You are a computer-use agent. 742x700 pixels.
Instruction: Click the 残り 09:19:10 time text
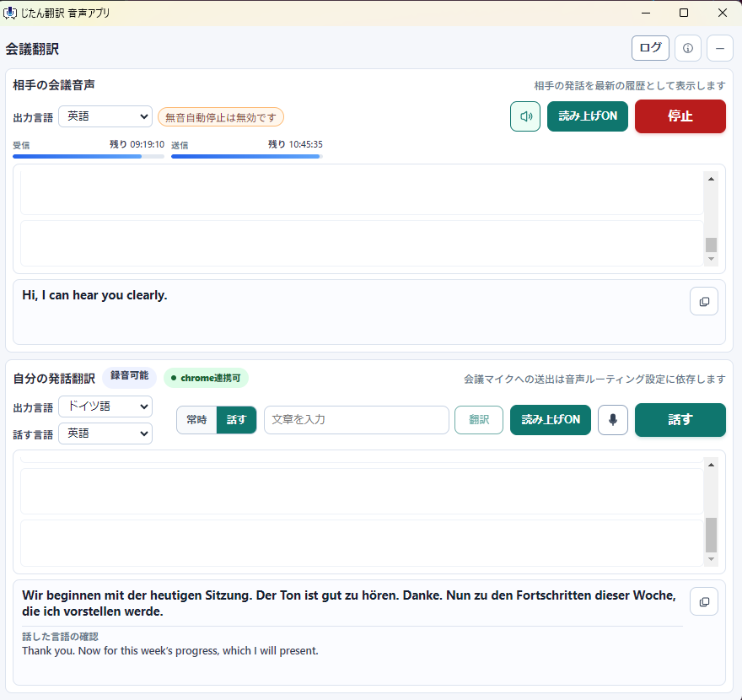(137, 144)
